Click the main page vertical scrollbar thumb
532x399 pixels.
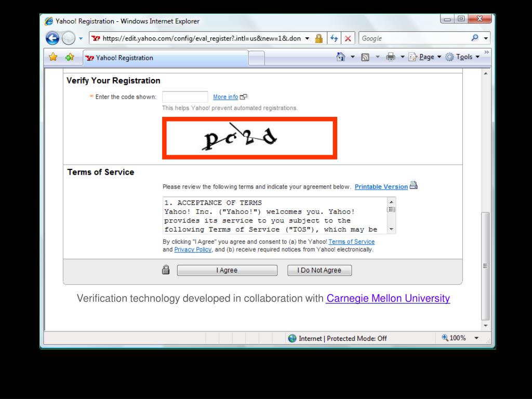[486, 266]
